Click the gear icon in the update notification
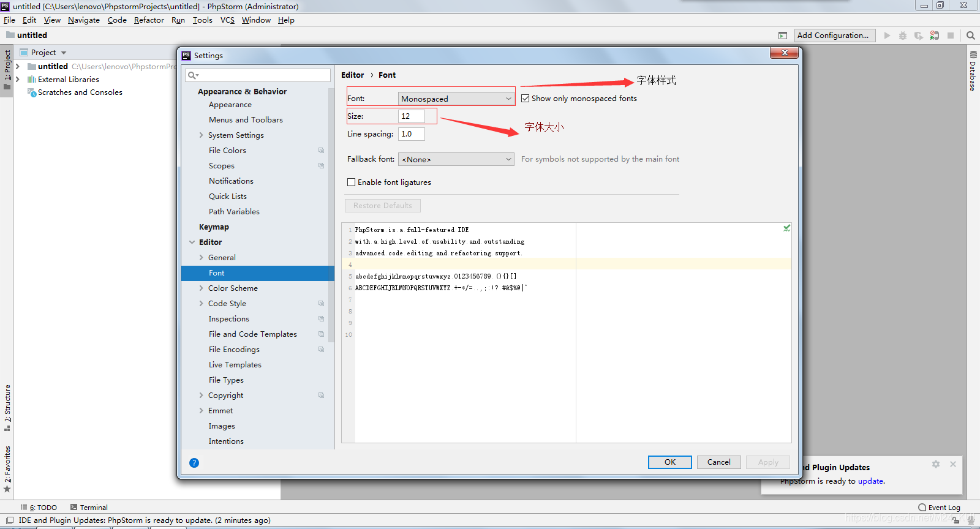 pyautogui.click(x=936, y=464)
